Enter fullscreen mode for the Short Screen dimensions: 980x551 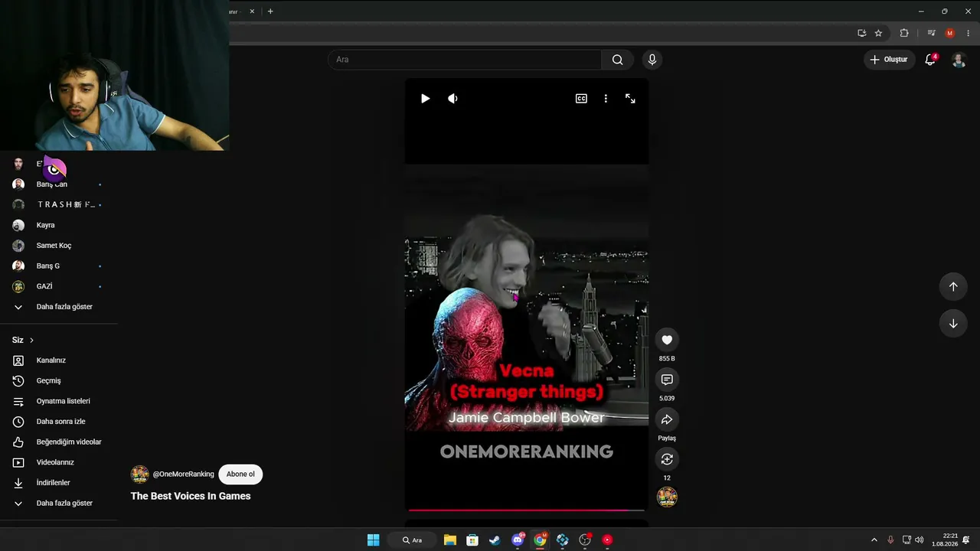pos(630,99)
